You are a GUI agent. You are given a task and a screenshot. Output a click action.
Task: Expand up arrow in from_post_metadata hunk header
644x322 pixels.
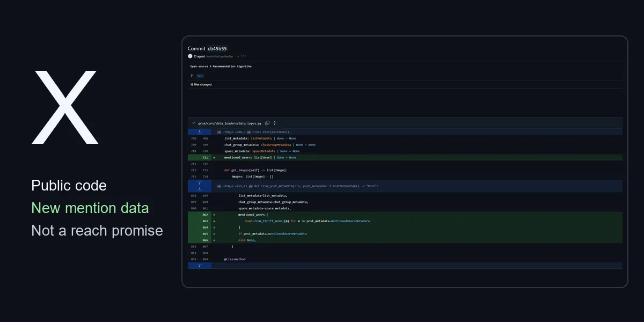pyautogui.click(x=200, y=189)
